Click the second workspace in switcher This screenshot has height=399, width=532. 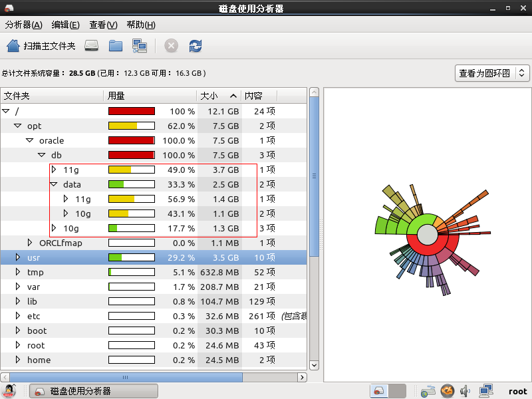tap(397, 391)
